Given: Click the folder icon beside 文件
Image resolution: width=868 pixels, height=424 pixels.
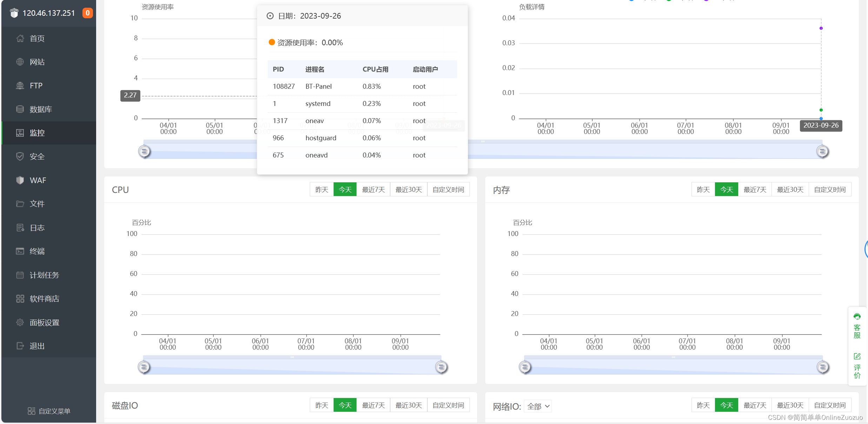Looking at the screenshot, I should (x=20, y=204).
